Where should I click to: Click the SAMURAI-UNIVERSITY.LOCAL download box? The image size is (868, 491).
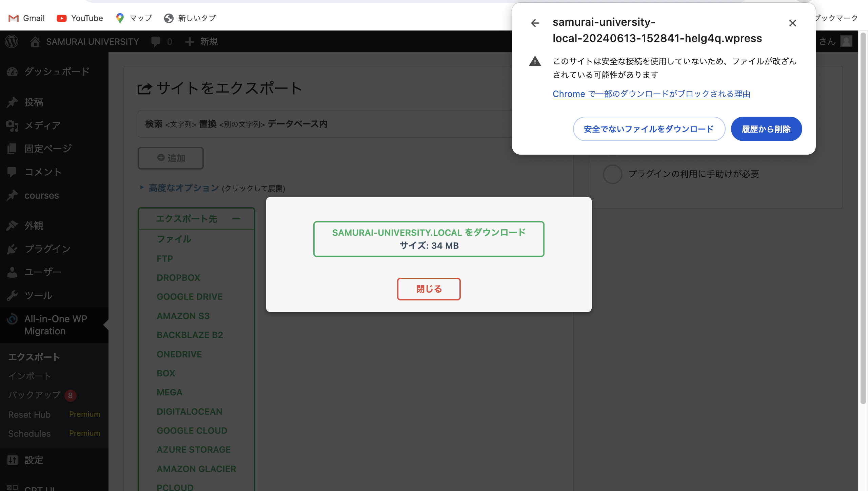429,239
